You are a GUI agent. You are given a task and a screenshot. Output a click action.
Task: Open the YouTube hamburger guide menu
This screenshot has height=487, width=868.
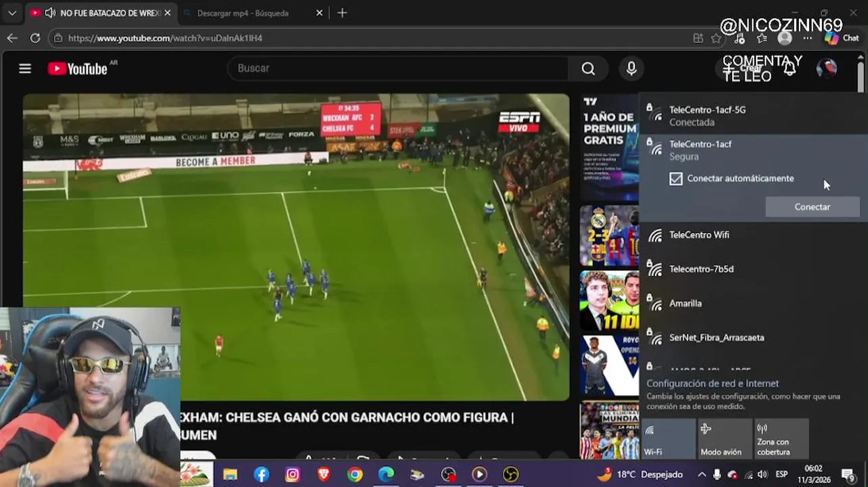tap(25, 68)
